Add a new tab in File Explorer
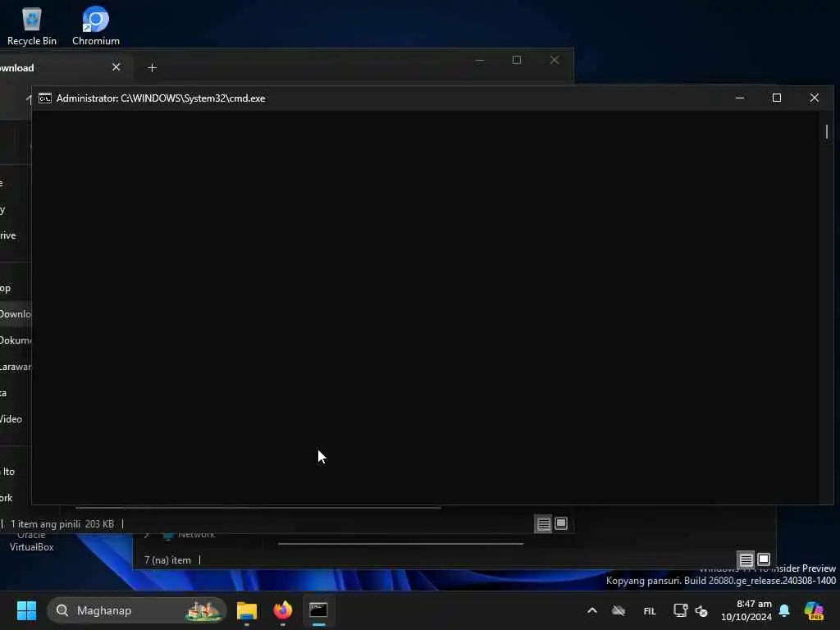The width and height of the screenshot is (840, 630). coord(152,67)
